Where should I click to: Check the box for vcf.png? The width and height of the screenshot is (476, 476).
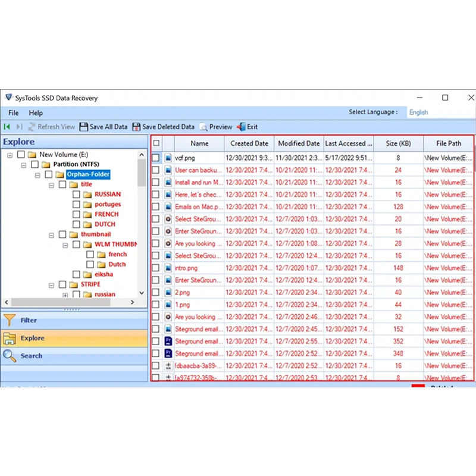click(156, 158)
